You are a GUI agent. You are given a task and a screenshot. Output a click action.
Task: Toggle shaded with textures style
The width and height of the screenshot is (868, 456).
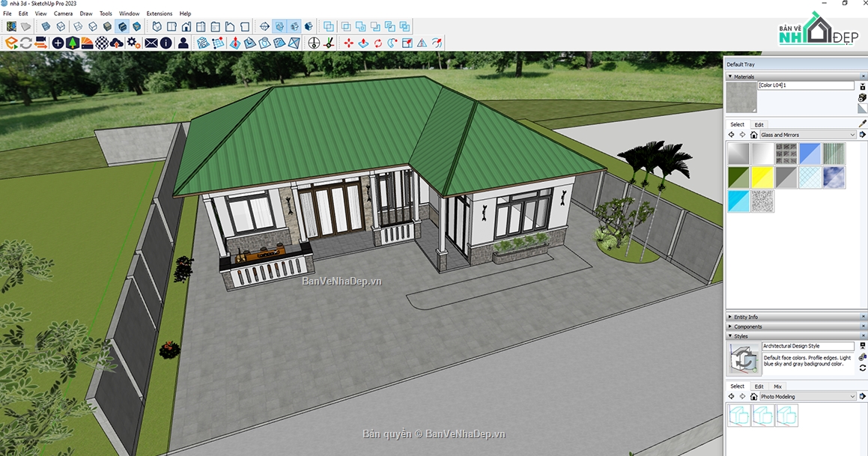pyautogui.click(x=121, y=27)
